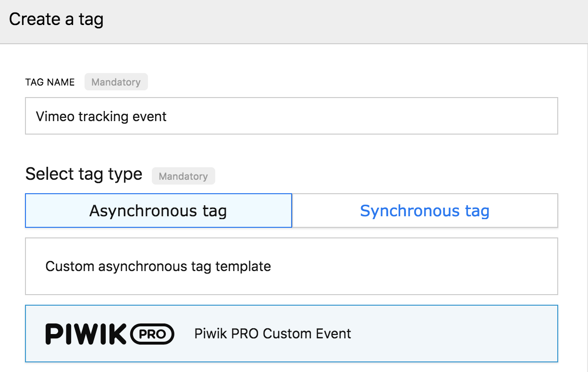Click the 'Vimeo tracking event' text
This screenshot has width=588, height=372.
coord(101,116)
